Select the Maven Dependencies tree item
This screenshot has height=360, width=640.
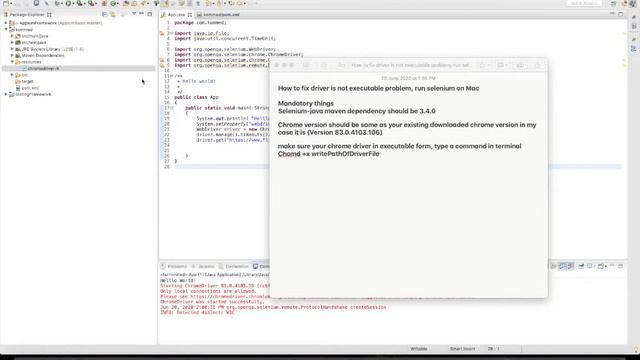40,56
